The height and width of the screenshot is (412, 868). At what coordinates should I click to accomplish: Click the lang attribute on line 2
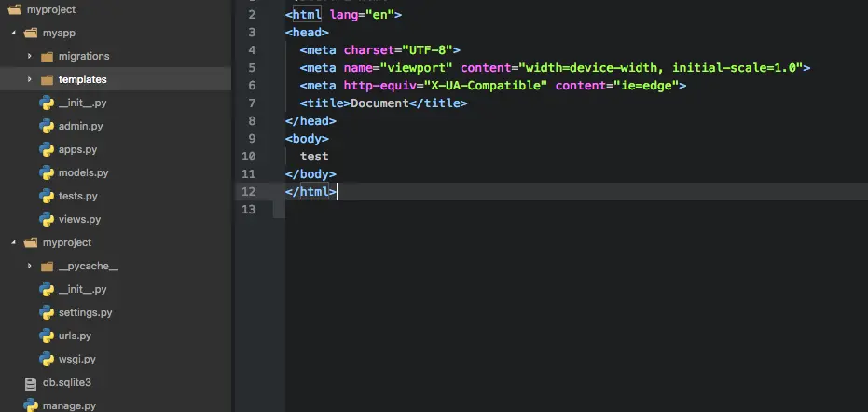pos(344,14)
